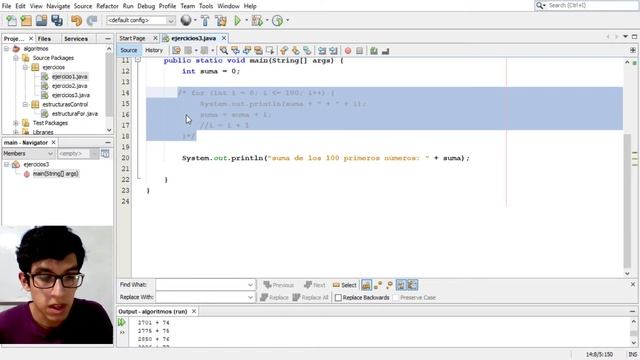Image resolution: width=640 pixels, height=360 pixels.
Task: Toggle Highlight Results button in find bar
Action: [401, 285]
